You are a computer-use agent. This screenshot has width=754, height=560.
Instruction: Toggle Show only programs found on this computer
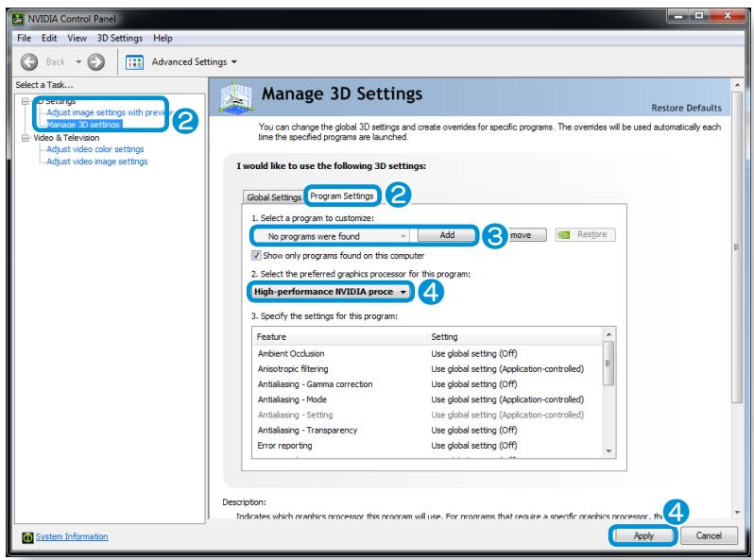pos(256,255)
